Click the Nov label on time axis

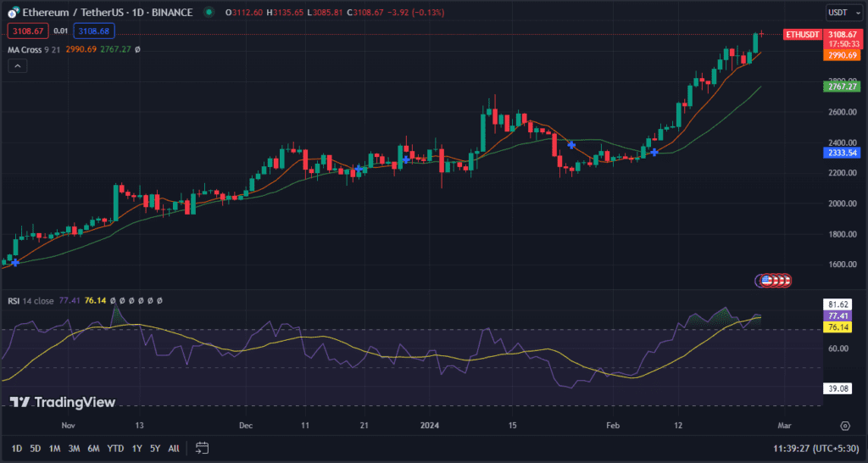(68, 426)
